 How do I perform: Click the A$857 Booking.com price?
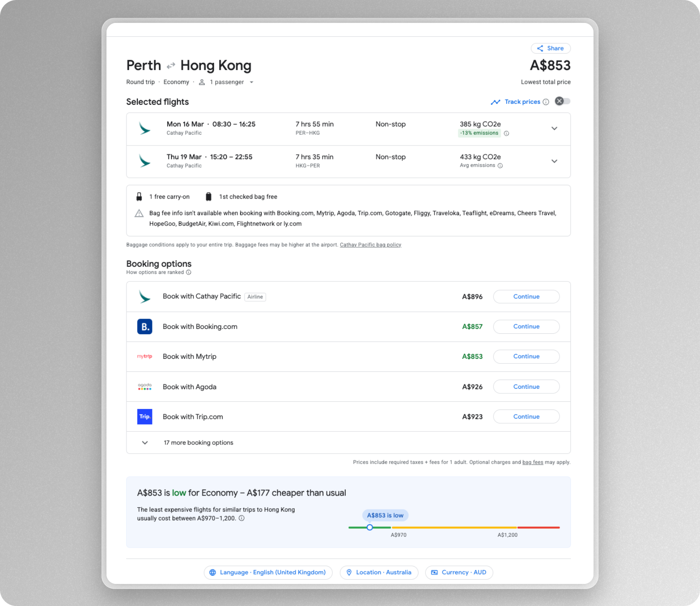click(x=472, y=326)
